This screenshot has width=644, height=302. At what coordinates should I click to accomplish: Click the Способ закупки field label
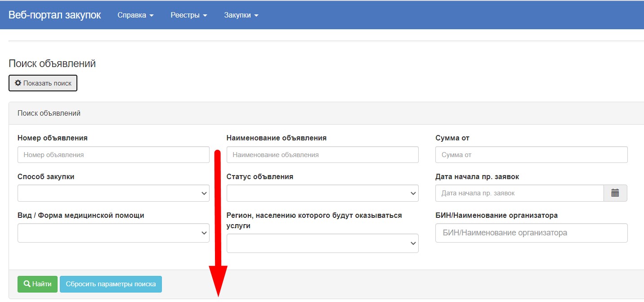(46, 177)
